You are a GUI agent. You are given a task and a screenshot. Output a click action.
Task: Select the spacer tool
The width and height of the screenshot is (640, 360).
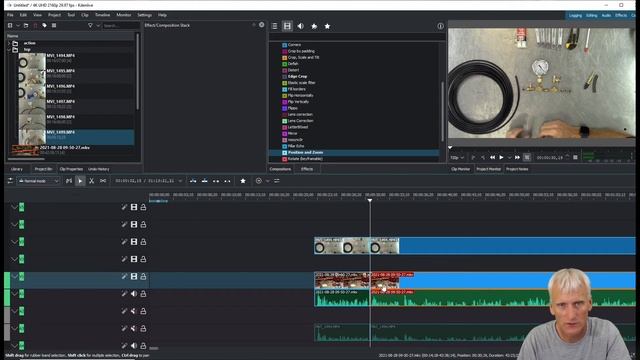pos(103,181)
